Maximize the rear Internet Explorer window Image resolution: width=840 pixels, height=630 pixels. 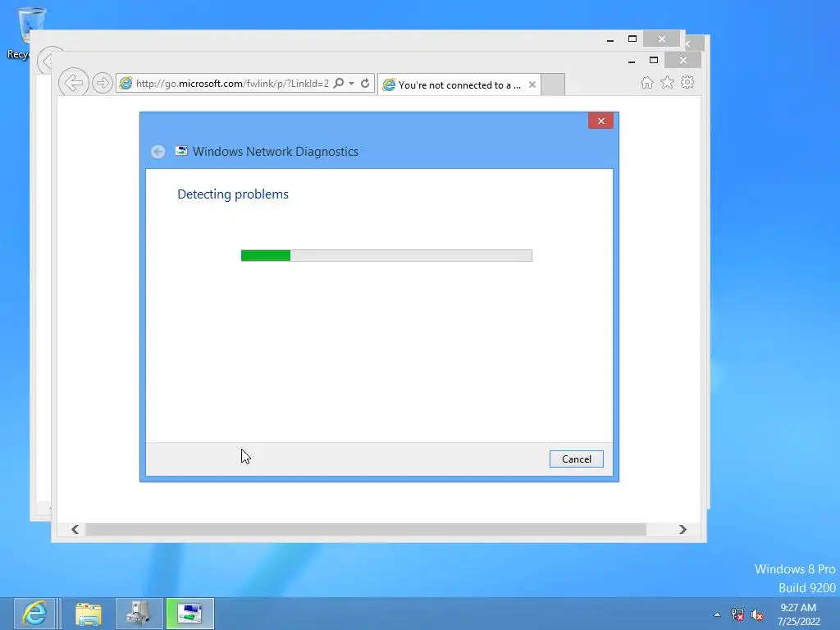[x=632, y=39]
